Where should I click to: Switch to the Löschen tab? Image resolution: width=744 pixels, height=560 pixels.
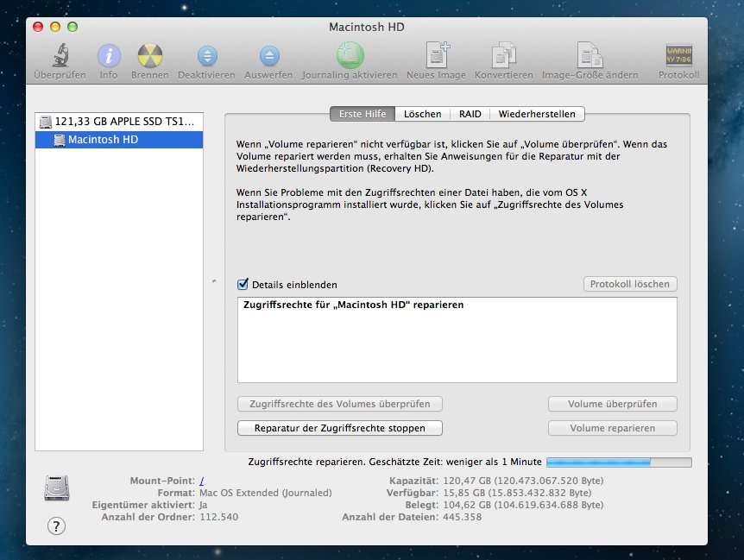[x=422, y=114]
